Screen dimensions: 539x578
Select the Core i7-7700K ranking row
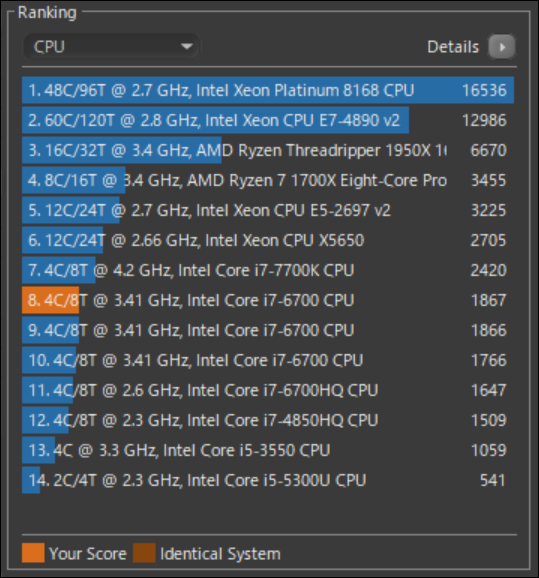coord(268,270)
